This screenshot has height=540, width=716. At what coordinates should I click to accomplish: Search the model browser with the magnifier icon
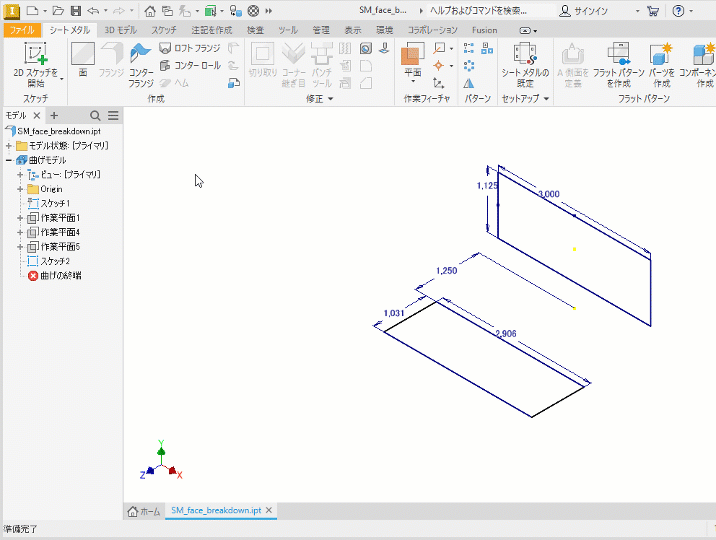pos(95,115)
